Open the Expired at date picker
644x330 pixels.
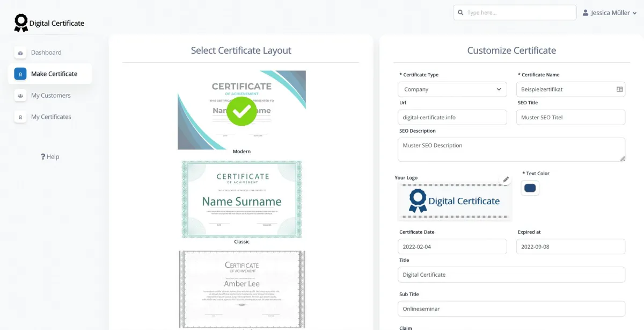[570, 246]
